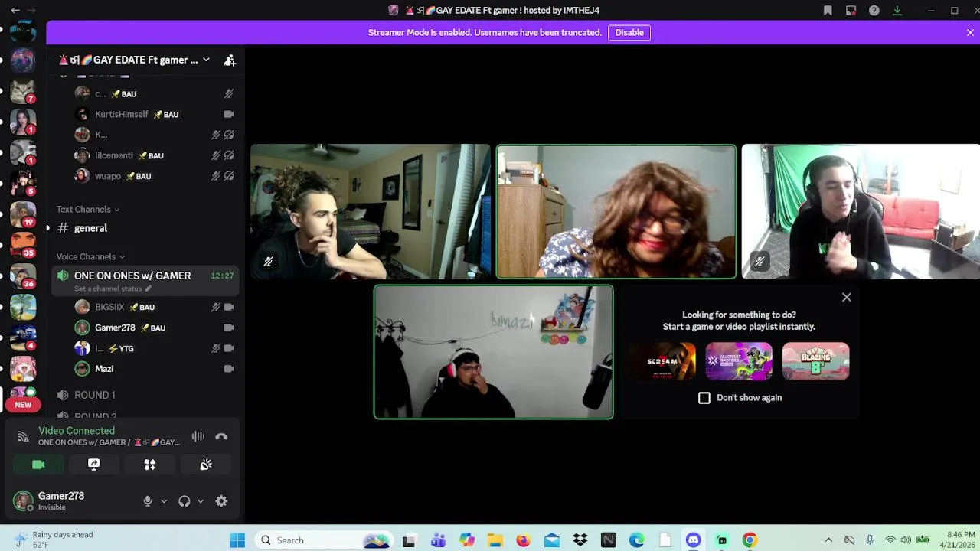The height and width of the screenshot is (551, 980).
Task: Select KurtisHimself in the member list
Action: point(122,114)
